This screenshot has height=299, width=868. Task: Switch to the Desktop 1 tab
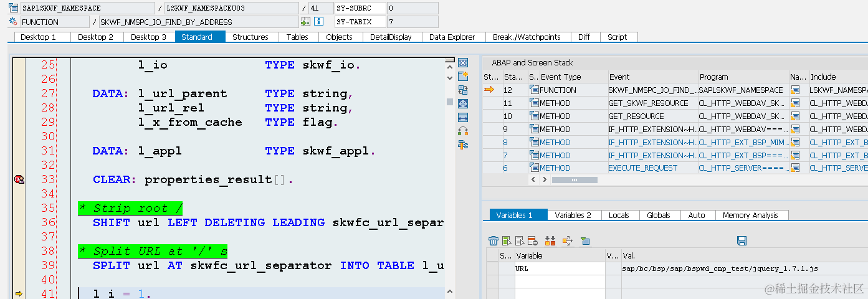click(x=39, y=37)
